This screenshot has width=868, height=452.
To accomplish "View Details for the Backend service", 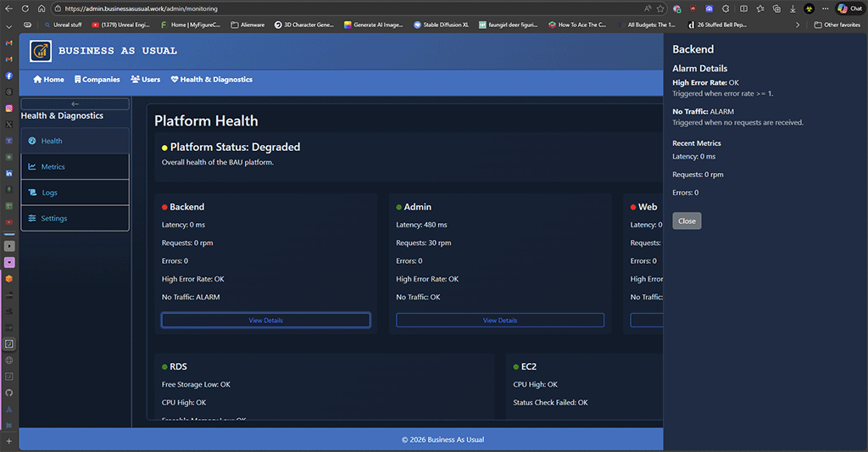I will pos(265,321).
